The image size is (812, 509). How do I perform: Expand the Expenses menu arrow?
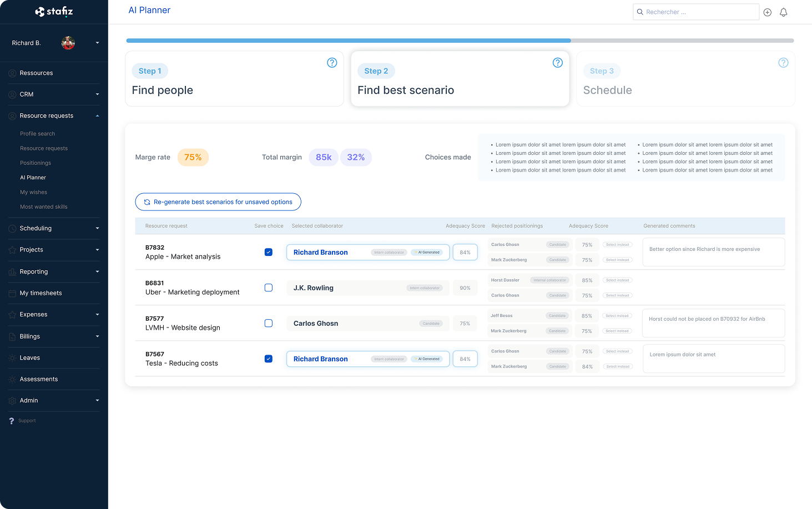pyautogui.click(x=97, y=315)
